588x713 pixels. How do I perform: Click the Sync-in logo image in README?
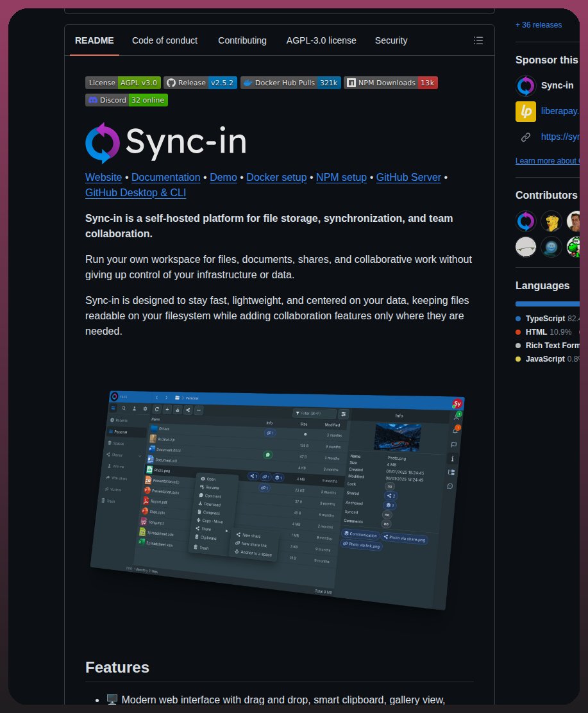[166, 142]
